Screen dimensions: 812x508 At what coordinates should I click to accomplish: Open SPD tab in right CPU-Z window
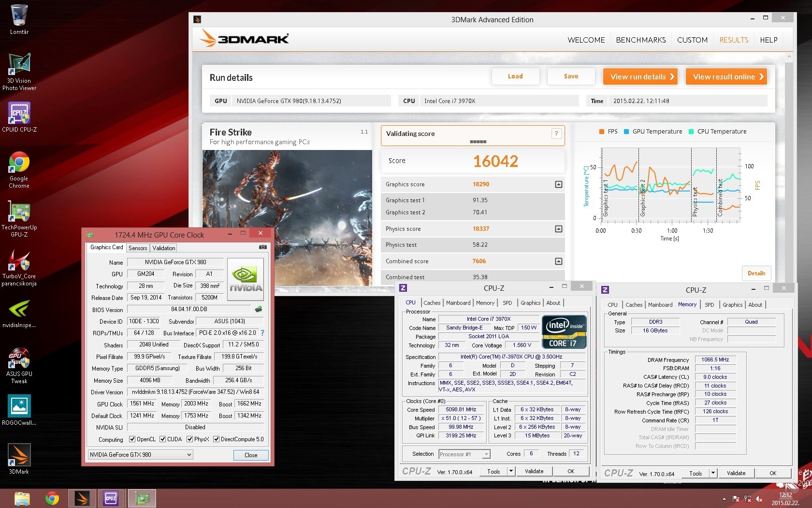[x=709, y=305]
